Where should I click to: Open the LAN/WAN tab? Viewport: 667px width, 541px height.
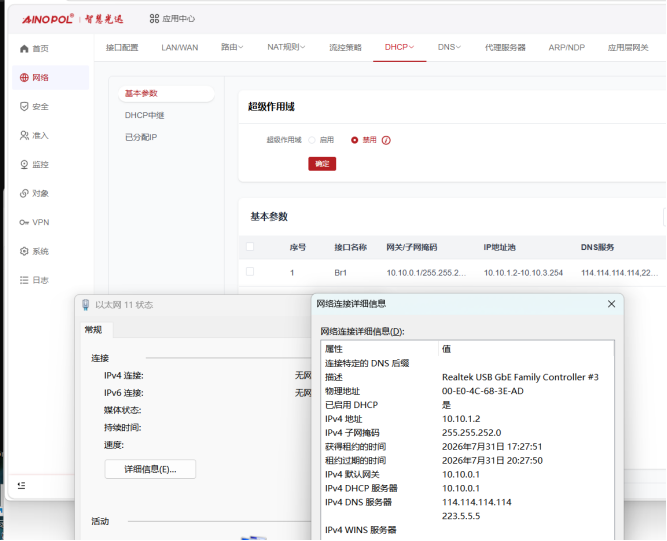coord(180,47)
